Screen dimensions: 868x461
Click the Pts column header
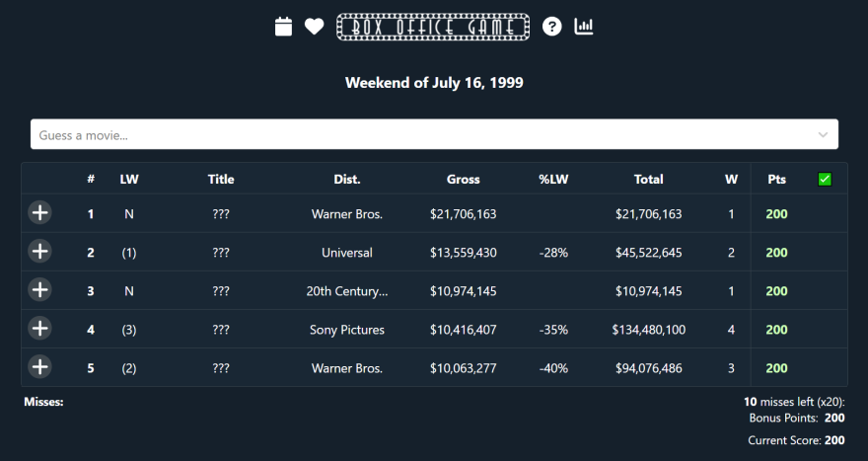(x=776, y=180)
